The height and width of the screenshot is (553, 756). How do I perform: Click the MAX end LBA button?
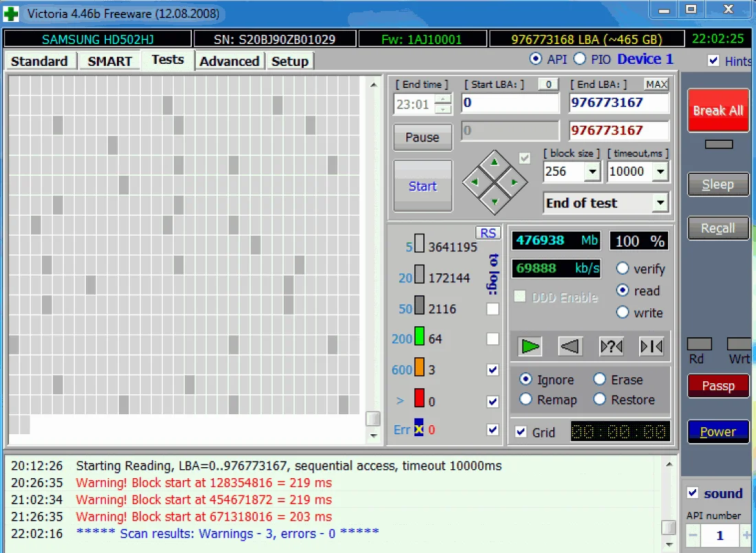[x=656, y=84]
